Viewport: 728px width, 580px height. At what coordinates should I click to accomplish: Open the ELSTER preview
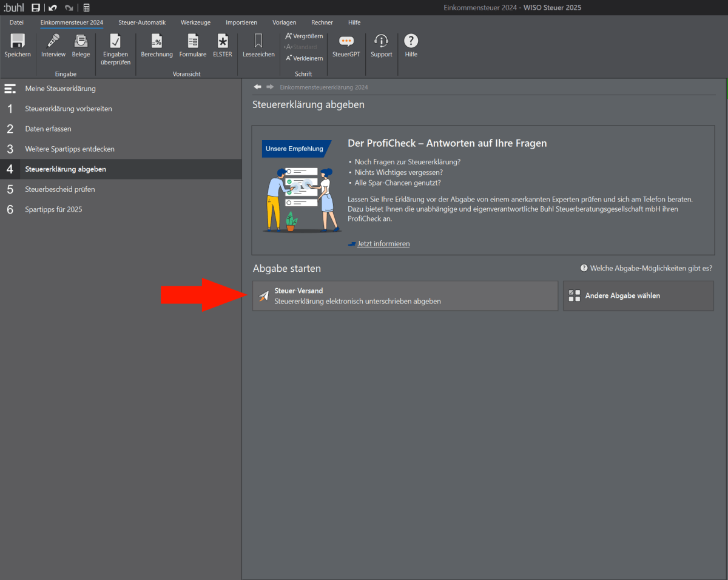pos(223,46)
